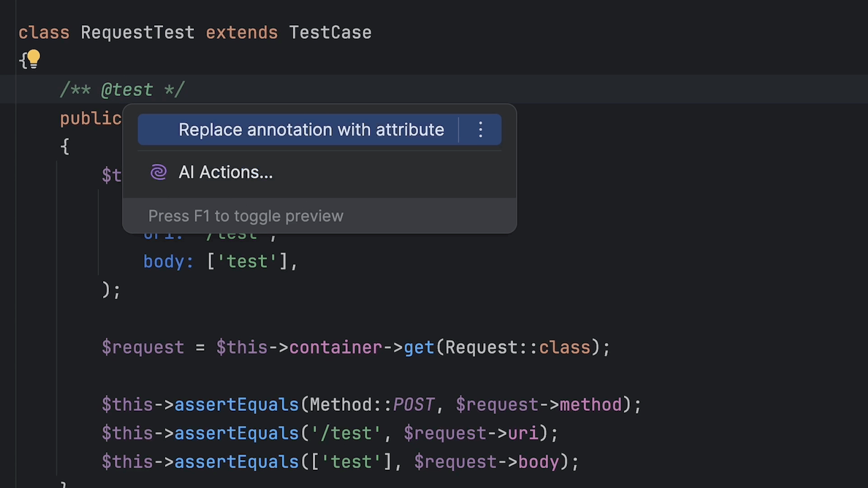Image resolution: width=868 pixels, height=488 pixels.
Task: Click the extends keyword
Action: click(x=241, y=33)
